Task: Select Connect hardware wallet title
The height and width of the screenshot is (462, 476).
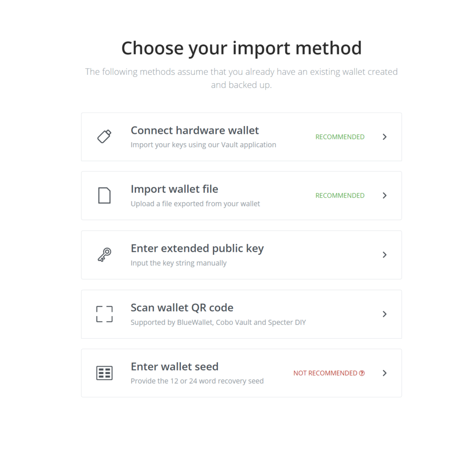Action: click(x=195, y=131)
